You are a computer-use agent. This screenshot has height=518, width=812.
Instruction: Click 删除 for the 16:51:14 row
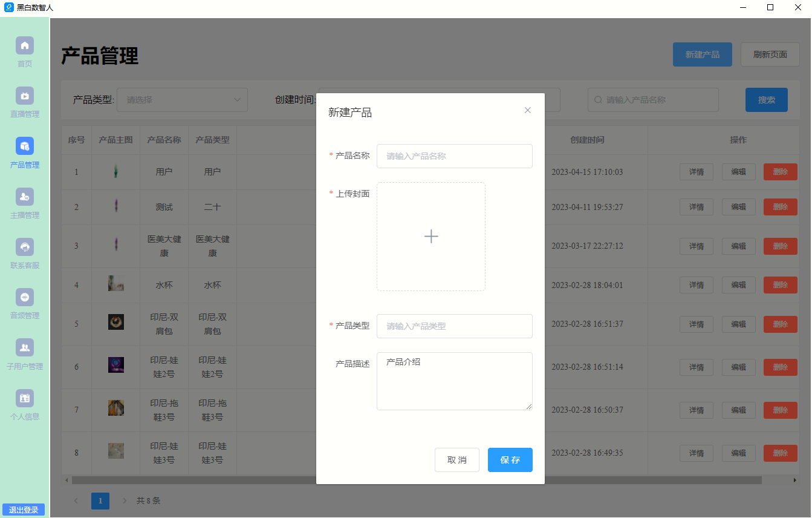pos(781,367)
